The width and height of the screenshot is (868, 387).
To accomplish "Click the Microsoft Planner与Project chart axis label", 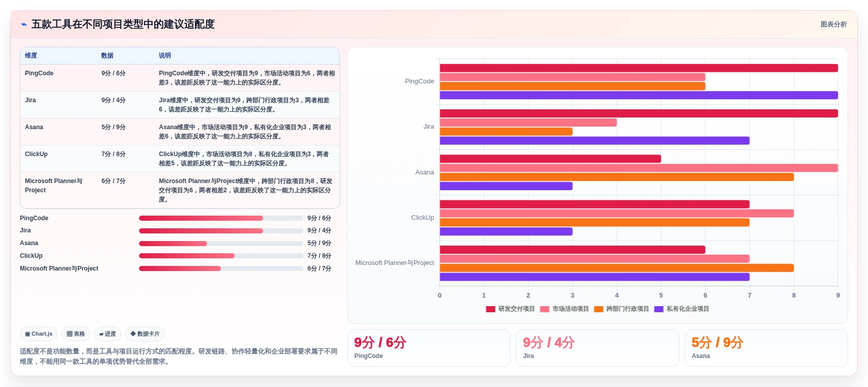I will click(x=395, y=263).
